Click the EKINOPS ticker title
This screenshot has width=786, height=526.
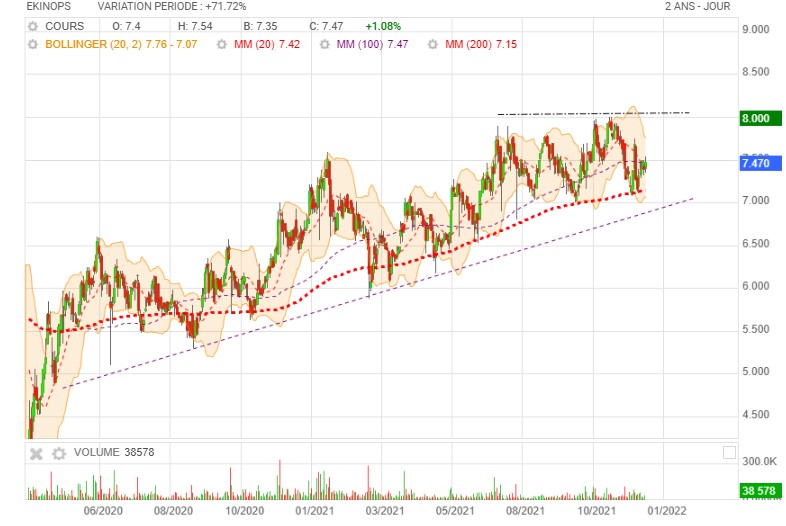click(x=49, y=7)
